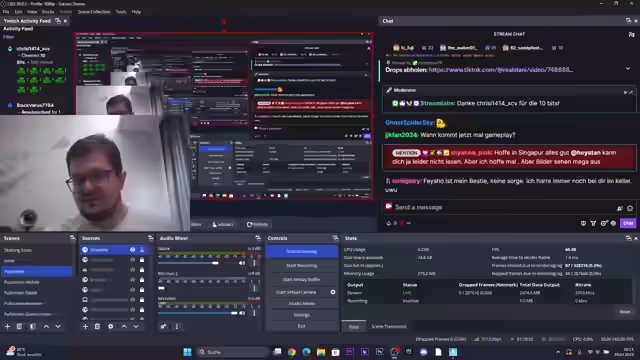Open Audio Mixer three-dot options menu
Image resolution: width=640 pixels, height=360 pixels.
tap(177, 327)
